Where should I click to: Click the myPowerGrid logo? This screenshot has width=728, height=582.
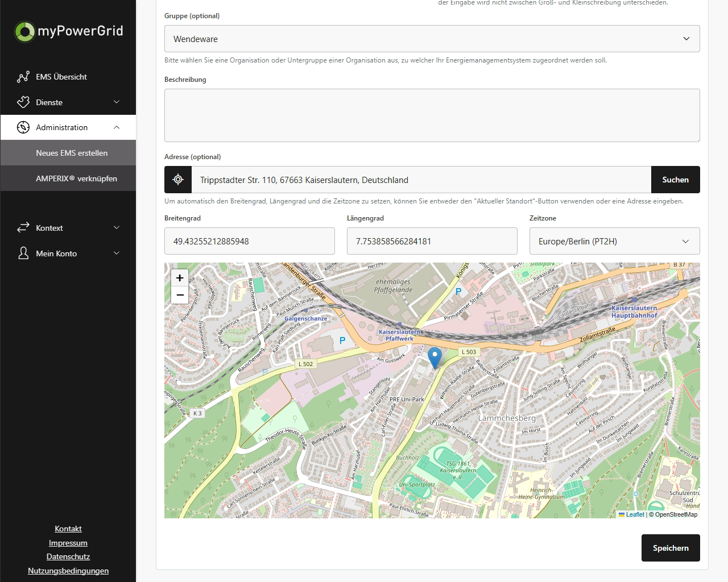(68, 31)
